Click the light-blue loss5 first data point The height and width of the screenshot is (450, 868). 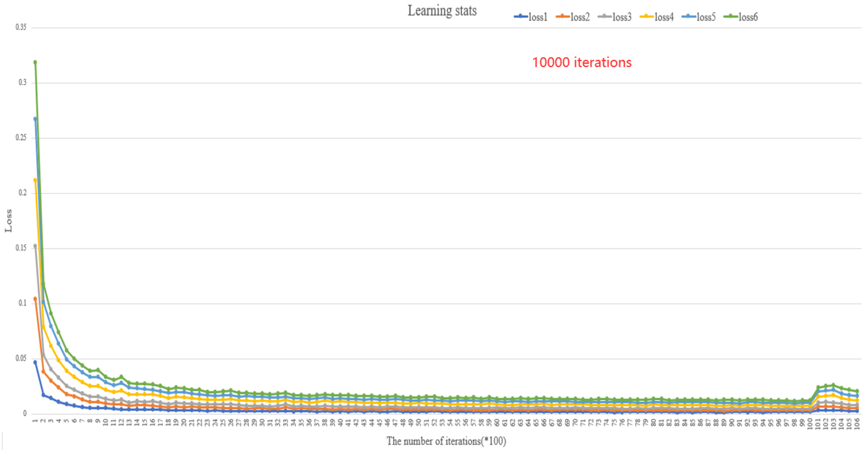pos(35,119)
